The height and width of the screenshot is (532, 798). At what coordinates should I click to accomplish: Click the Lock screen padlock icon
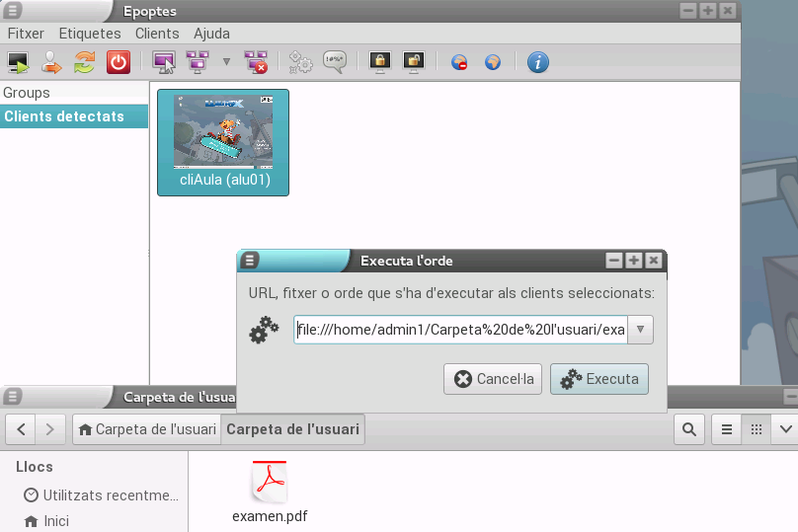tap(379, 62)
